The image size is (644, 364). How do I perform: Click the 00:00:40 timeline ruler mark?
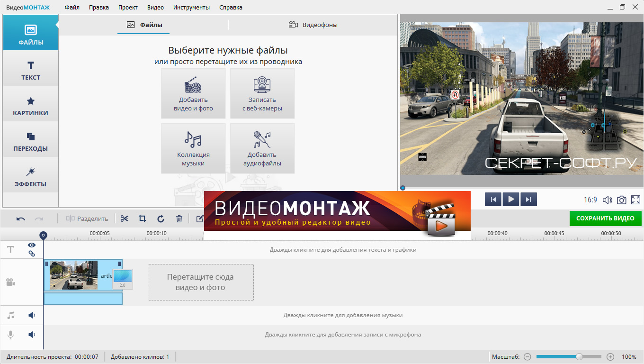[x=497, y=233]
